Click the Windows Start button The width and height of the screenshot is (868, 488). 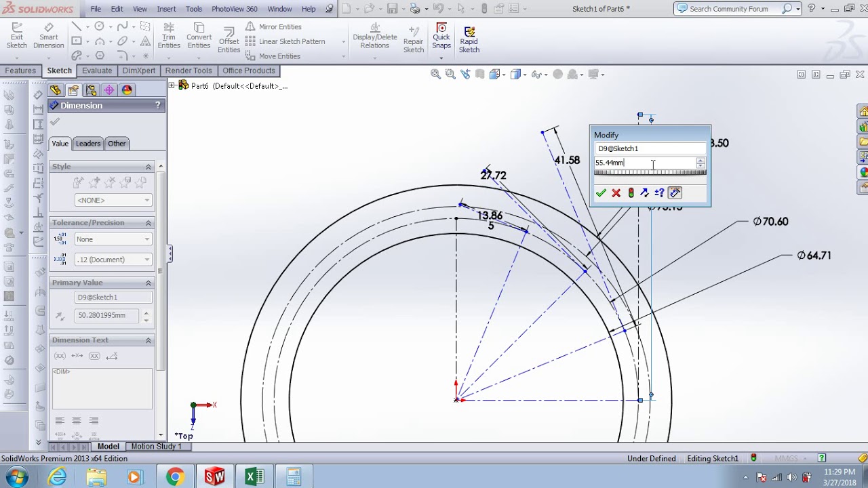tap(16, 477)
